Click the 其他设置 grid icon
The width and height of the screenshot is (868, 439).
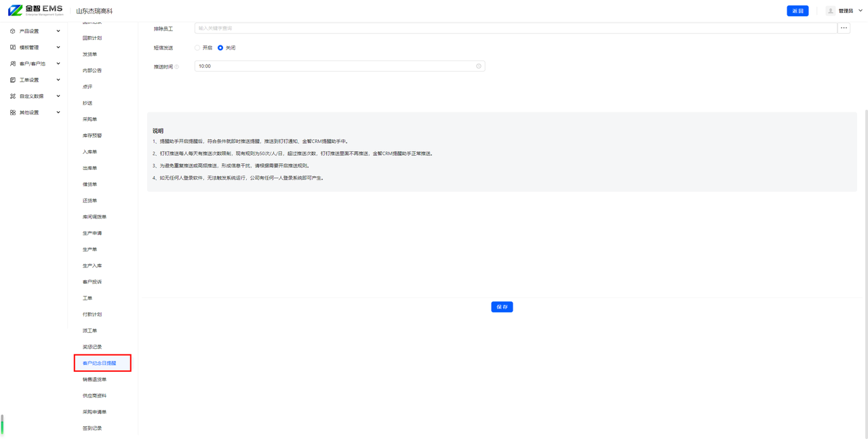coord(13,112)
